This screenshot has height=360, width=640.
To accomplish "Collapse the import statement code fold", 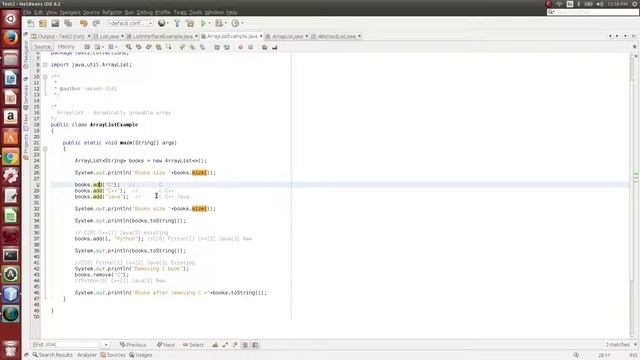I will pyautogui.click(x=45, y=64).
